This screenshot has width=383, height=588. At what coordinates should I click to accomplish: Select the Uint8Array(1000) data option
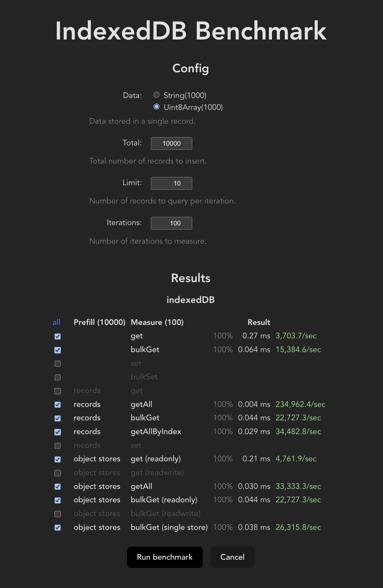click(x=156, y=107)
